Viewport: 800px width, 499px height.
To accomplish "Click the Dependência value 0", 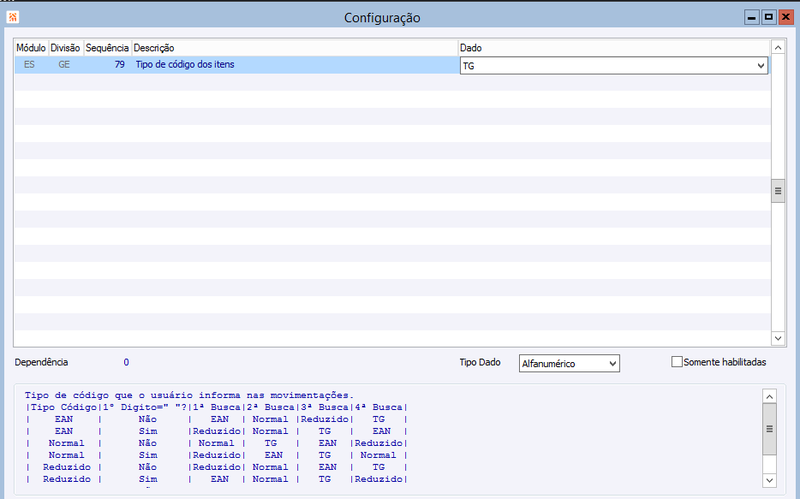I will [126, 362].
